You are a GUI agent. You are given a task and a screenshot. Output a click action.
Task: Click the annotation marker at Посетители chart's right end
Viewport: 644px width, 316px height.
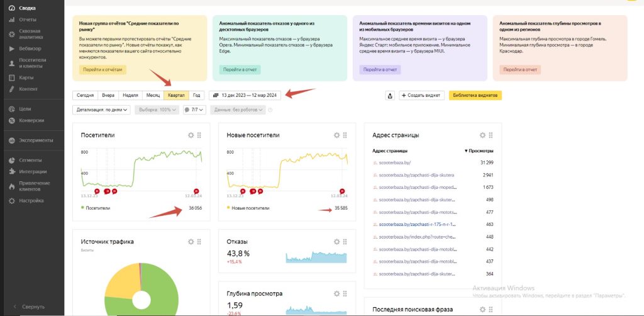[x=196, y=191]
